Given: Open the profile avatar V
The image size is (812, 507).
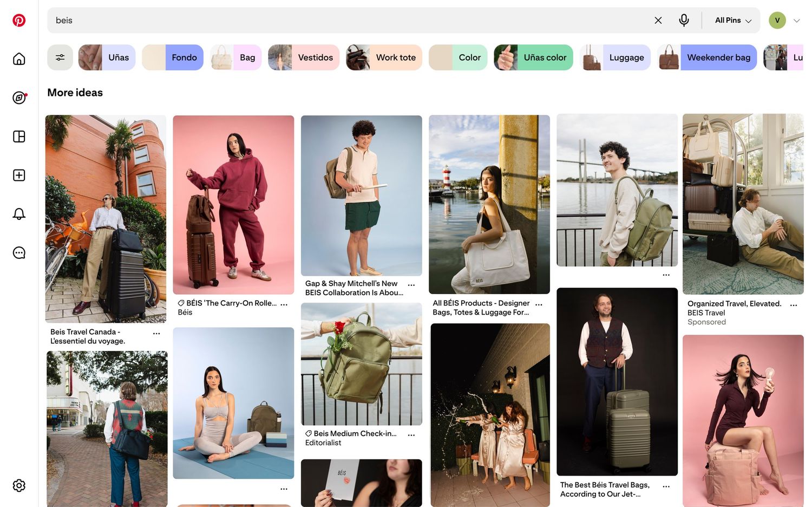Looking at the screenshot, I should (x=777, y=21).
